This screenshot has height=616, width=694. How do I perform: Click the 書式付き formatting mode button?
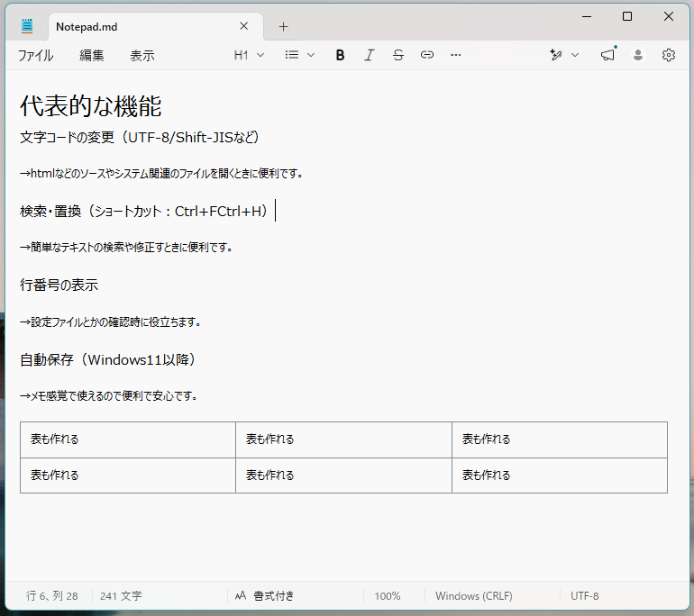point(265,595)
